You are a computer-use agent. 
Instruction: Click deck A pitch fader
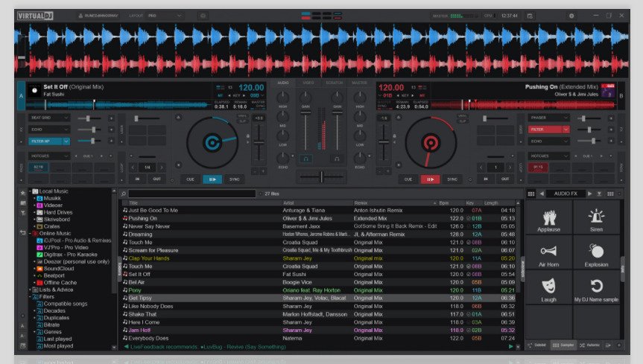pos(259,143)
